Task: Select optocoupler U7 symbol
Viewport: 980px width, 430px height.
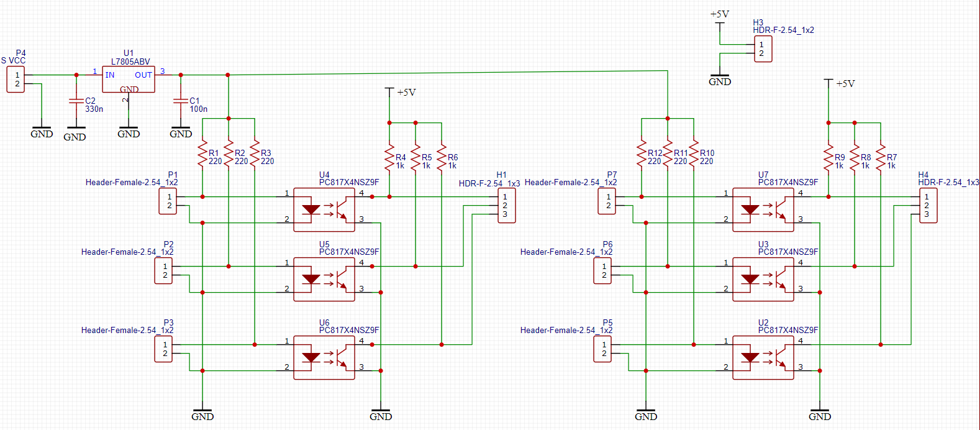Action: (x=763, y=210)
